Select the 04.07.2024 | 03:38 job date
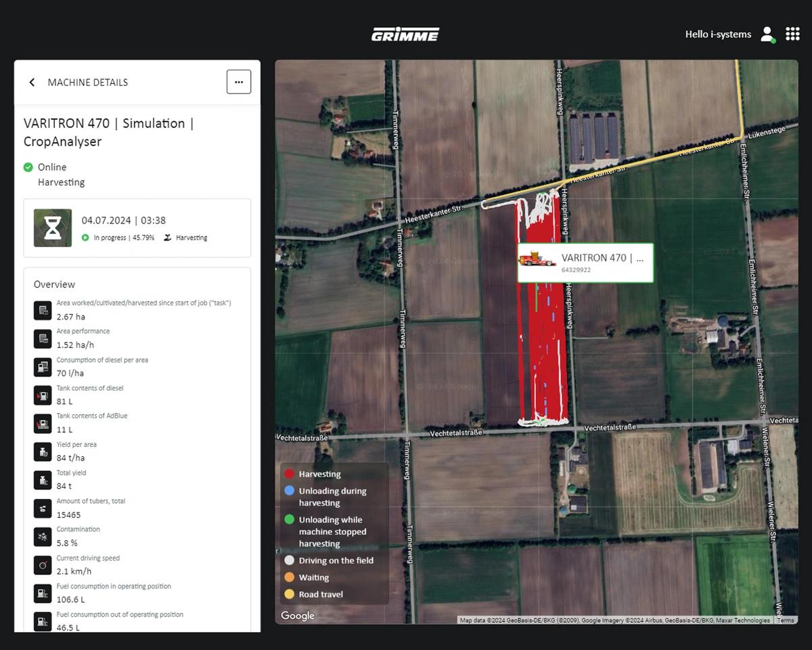The height and width of the screenshot is (650, 812). [x=124, y=220]
